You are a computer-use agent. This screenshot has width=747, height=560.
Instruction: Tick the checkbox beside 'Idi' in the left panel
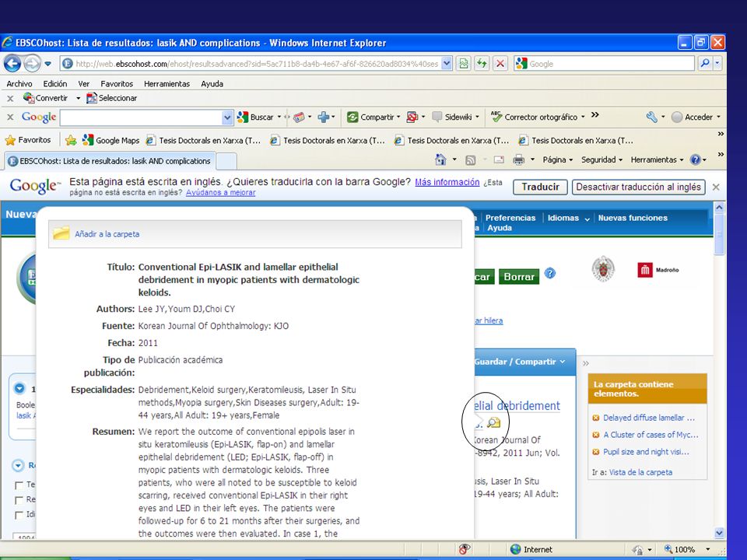tap(19, 515)
